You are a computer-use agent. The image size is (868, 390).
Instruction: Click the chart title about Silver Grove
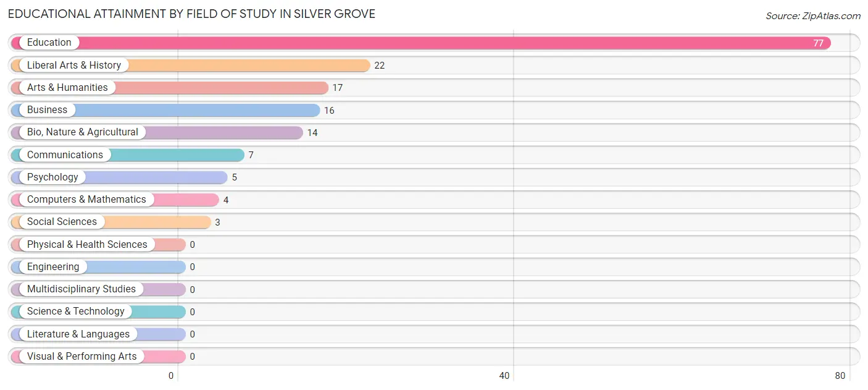coord(191,14)
